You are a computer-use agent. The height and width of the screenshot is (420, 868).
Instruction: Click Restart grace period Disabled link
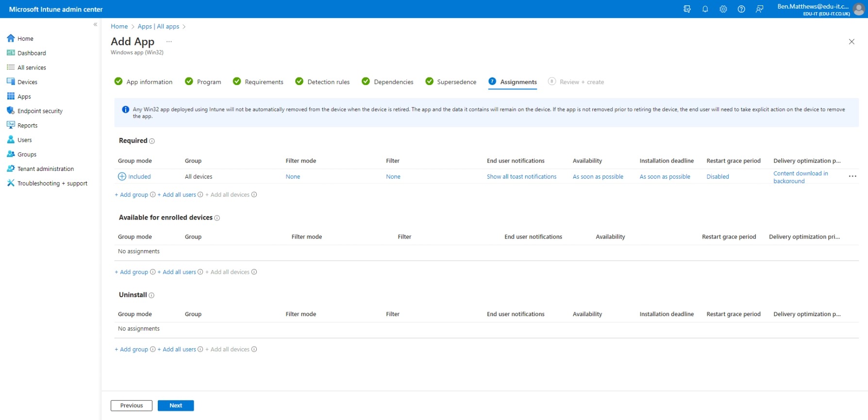[x=718, y=177]
